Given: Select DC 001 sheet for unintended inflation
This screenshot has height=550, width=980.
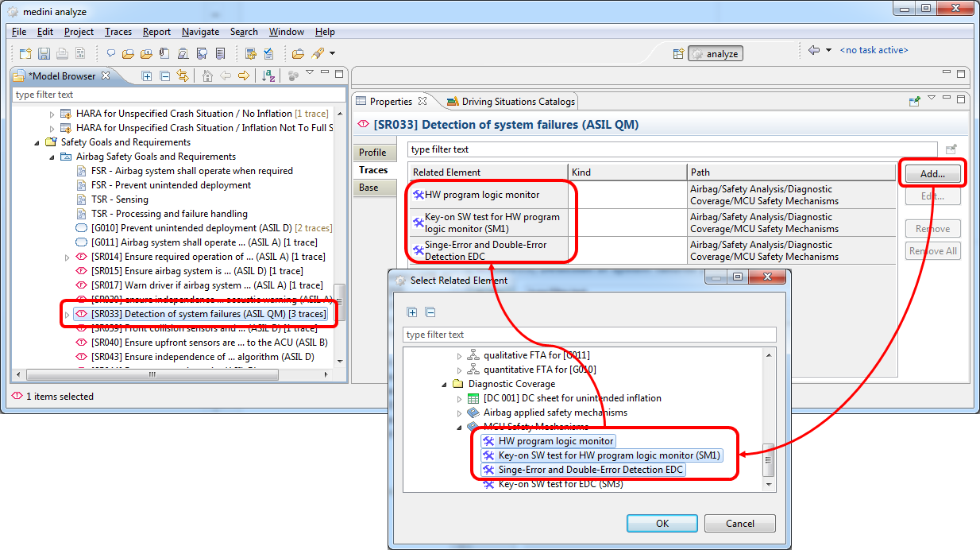Looking at the screenshot, I should pos(572,398).
